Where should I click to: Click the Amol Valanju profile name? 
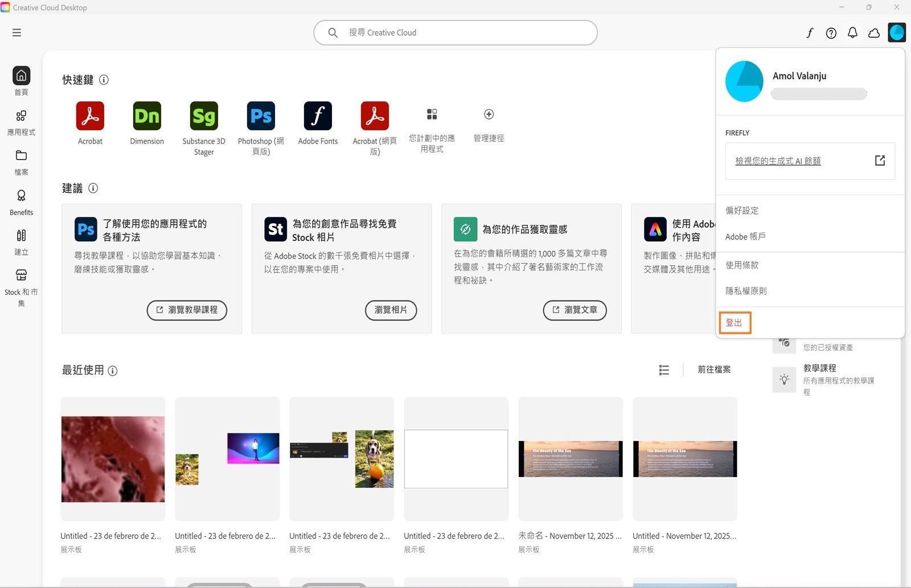tap(799, 76)
